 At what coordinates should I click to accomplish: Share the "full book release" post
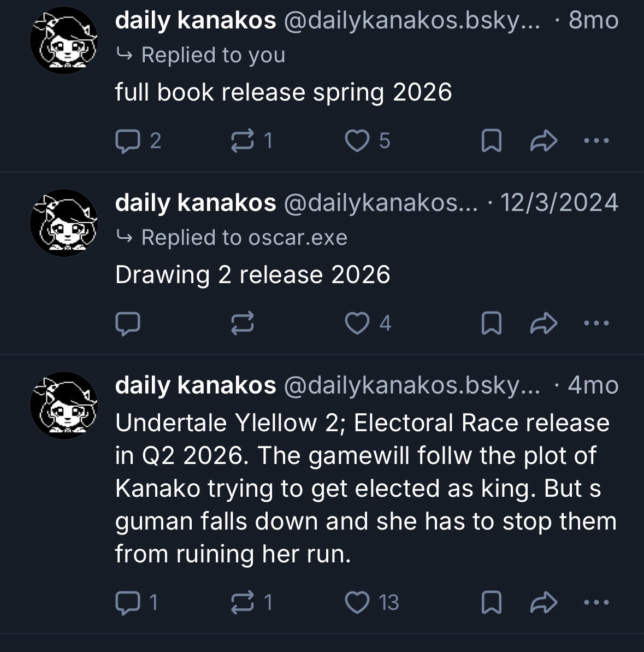pyautogui.click(x=543, y=142)
